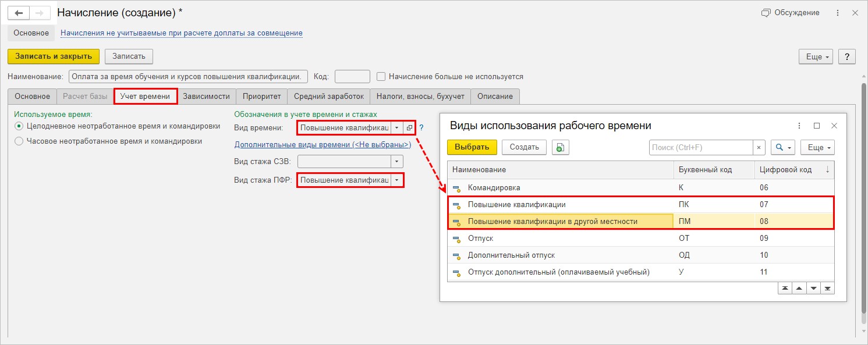Expand the Вид стажа ПФР dropdown arrow
The height and width of the screenshot is (345, 868).
397,180
